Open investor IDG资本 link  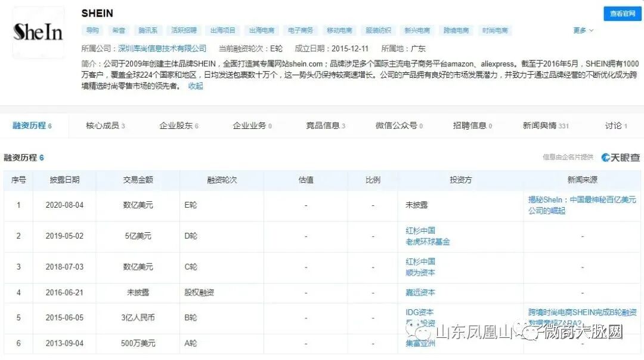(419, 312)
